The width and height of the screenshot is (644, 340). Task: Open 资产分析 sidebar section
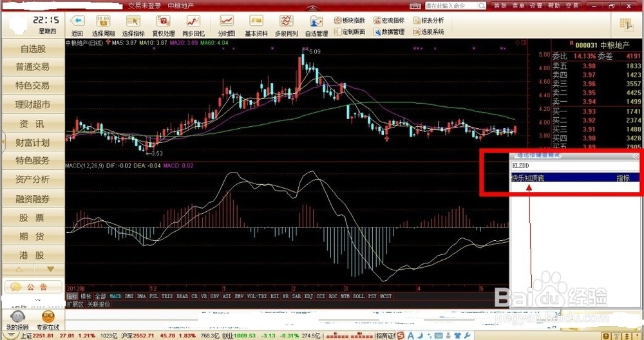[33, 180]
